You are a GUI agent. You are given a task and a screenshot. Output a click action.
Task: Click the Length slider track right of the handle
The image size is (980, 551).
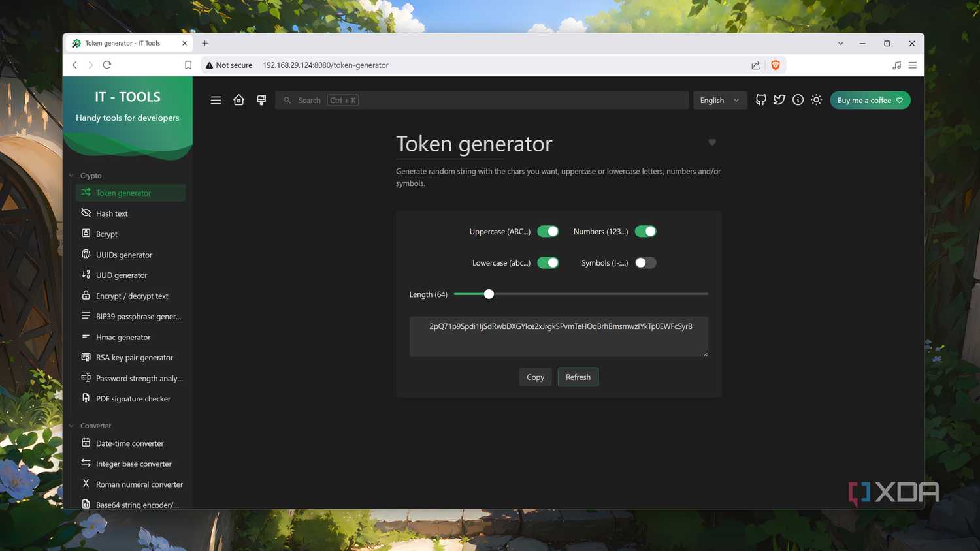[x=601, y=294]
